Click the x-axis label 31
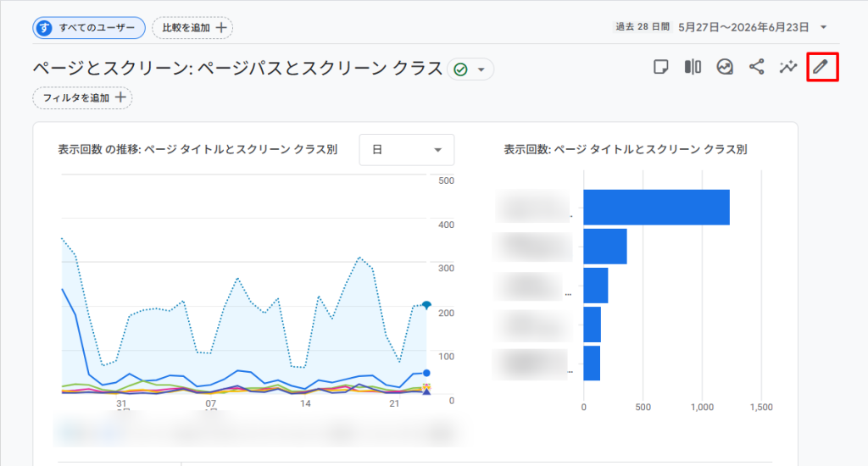Image resolution: width=868 pixels, height=466 pixels. coord(121,403)
